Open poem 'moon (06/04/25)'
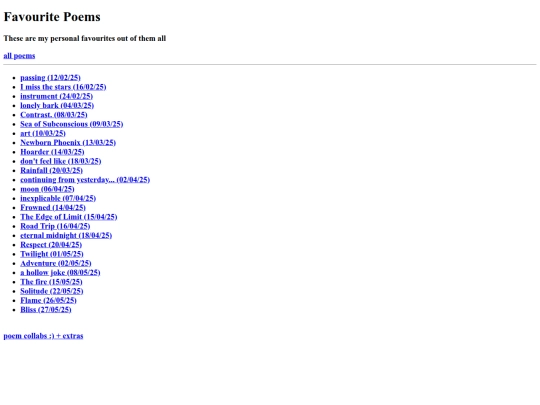Viewport: 540px width, 405px height. [x=47, y=189]
